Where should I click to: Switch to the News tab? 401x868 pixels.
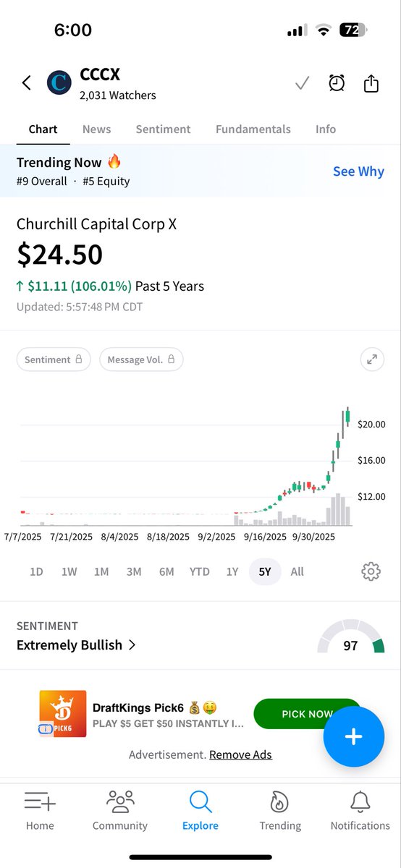[96, 129]
